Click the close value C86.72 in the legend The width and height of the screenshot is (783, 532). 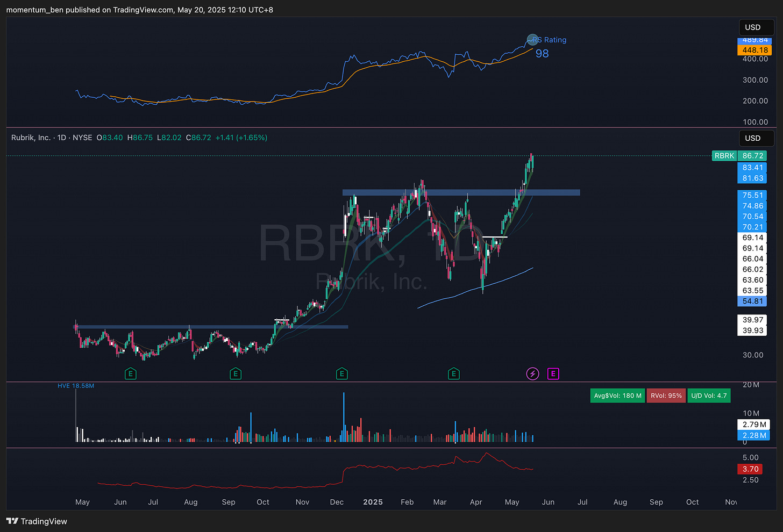(x=198, y=138)
